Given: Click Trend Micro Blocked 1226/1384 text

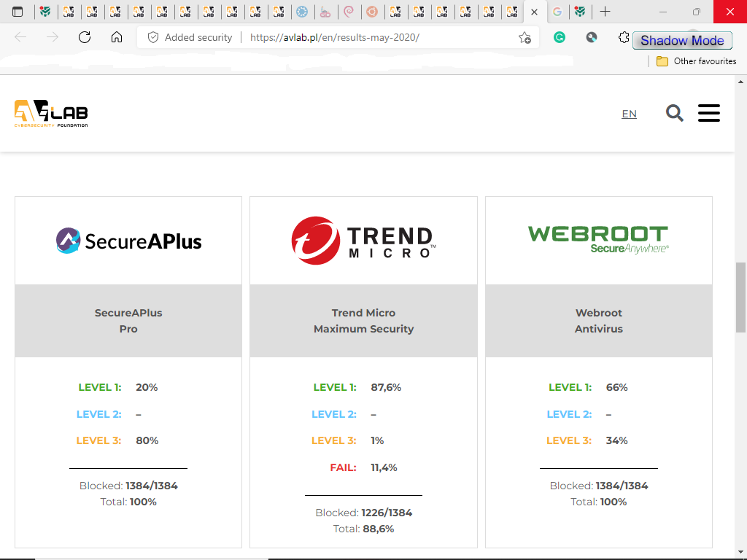Looking at the screenshot, I should pos(363,513).
